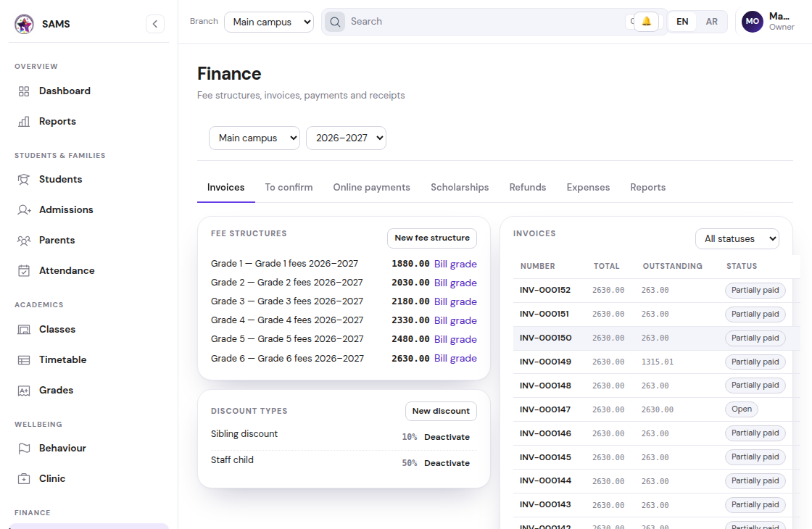Open the Branch dropdown in the top bar
The image size is (812, 529).
(x=269, y=22)
